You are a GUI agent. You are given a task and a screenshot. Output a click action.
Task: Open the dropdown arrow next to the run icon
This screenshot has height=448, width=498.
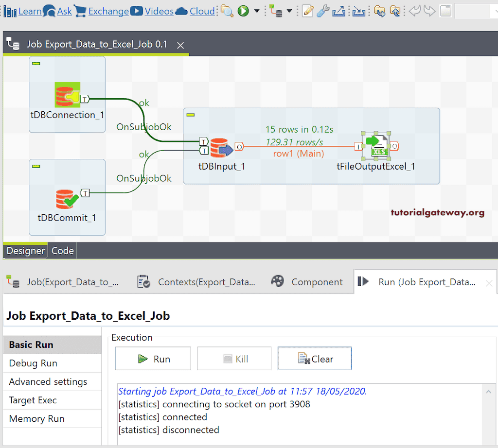[x=256, y=11]
